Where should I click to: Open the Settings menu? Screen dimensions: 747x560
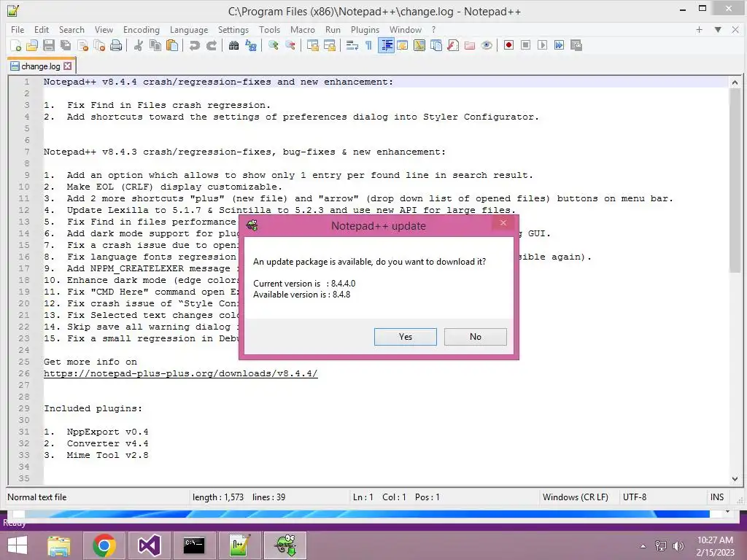tap(233, 30)
